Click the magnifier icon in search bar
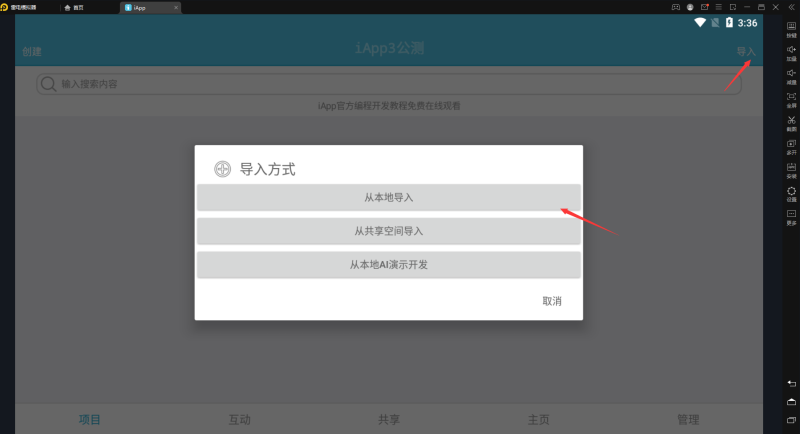The image size is (800, 434). pos(48,84)
